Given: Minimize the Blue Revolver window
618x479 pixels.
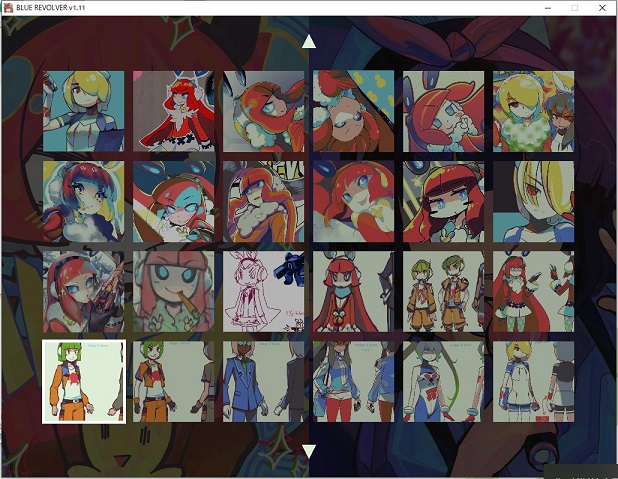Looking at the screenshot, I should coord(548,8).
